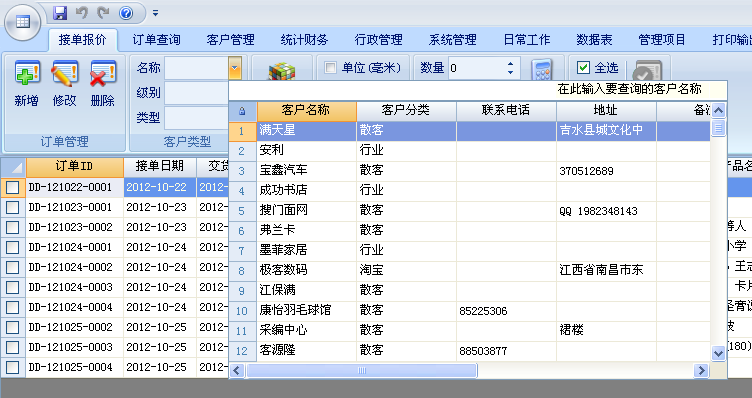Open the 数据表 tab

coord(595,40)
